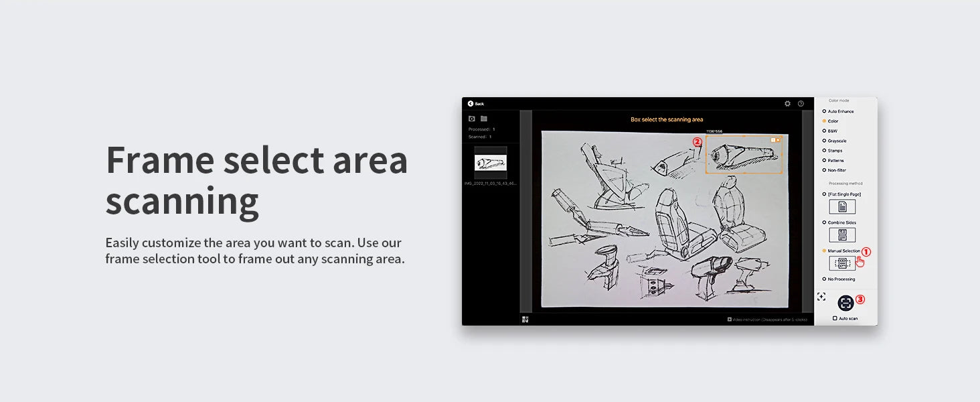The image size is (980, 402).
Task: Choose the No Processing method
Action: (824, 279)
